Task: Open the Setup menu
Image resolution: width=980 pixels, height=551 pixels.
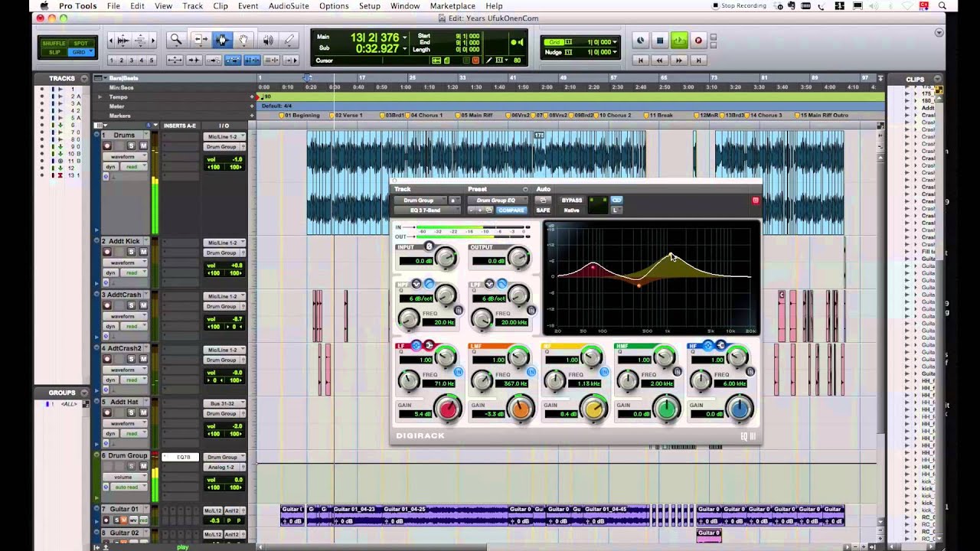Action: coord(370,6)
